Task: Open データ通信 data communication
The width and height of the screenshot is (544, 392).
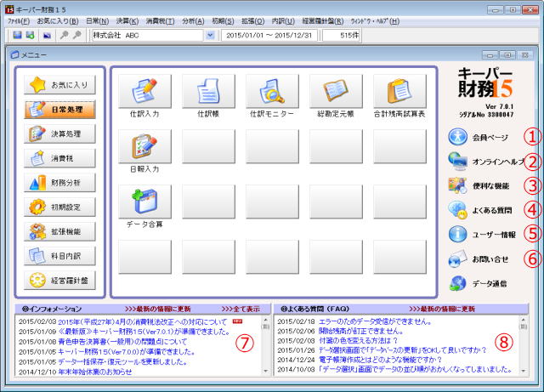Action: coord(478,283)
